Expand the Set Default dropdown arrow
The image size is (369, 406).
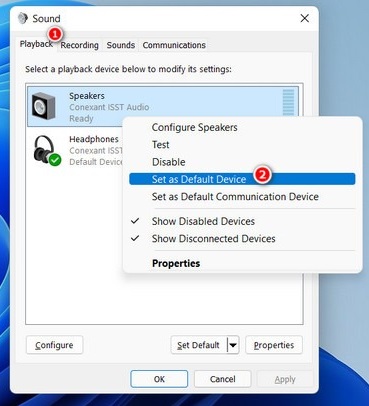[x=233, y=345]
